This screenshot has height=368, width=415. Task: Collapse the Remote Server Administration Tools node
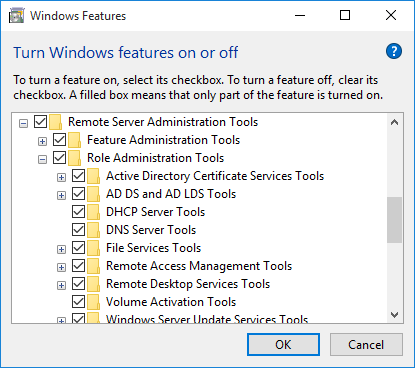pyautogui.click(x=23, y=124)
